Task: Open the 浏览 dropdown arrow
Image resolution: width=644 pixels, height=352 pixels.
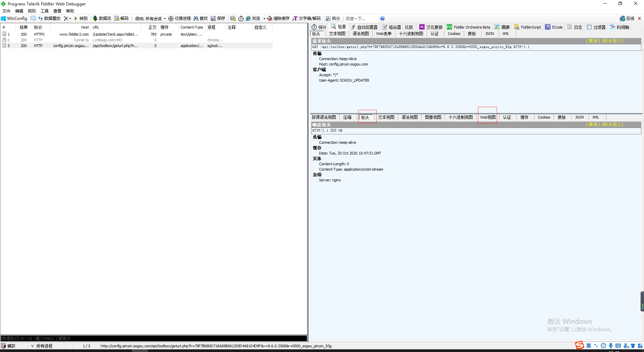Action: (264, 18)
